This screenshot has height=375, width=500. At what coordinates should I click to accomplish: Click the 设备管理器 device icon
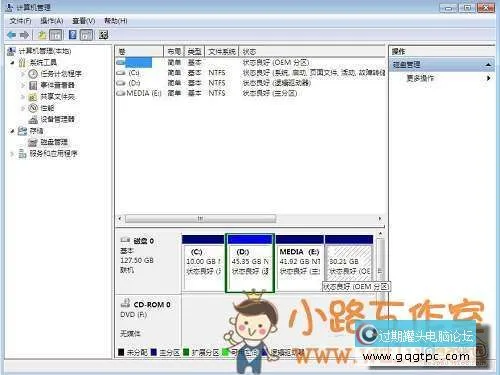tap(33, 119)
